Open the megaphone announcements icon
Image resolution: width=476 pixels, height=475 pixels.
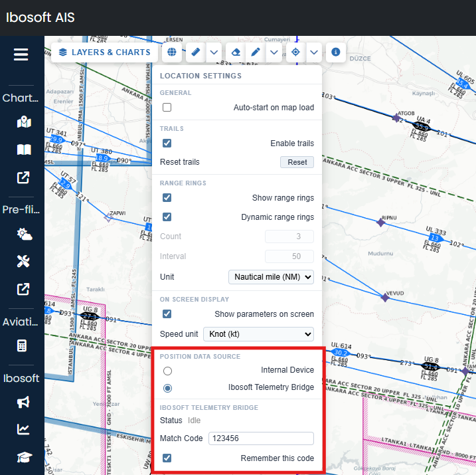(x=24, y=402)
